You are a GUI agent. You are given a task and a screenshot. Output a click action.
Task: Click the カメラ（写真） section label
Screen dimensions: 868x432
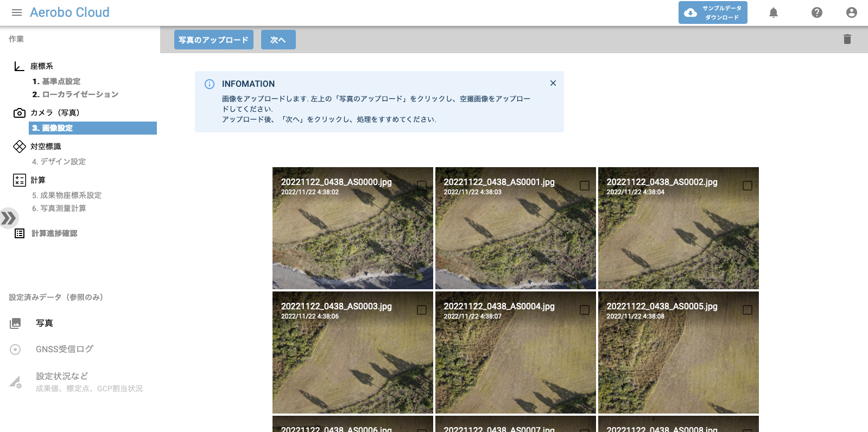coord(55,113)
